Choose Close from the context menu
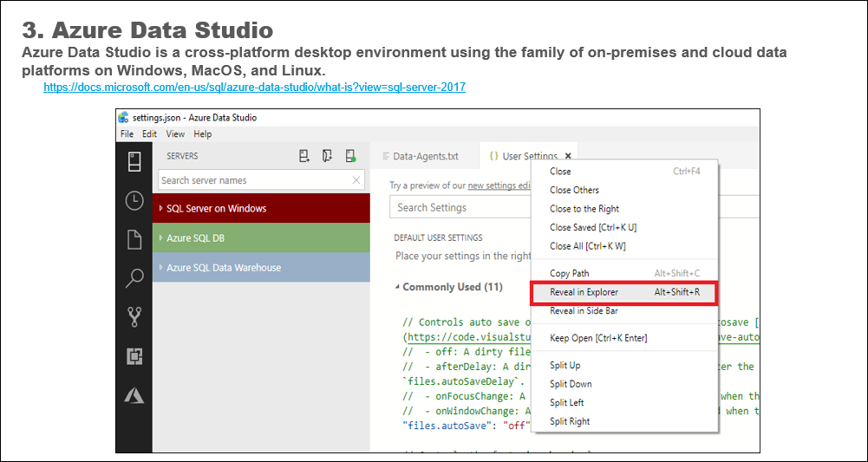The image size is (868, 462). point(624,172)
